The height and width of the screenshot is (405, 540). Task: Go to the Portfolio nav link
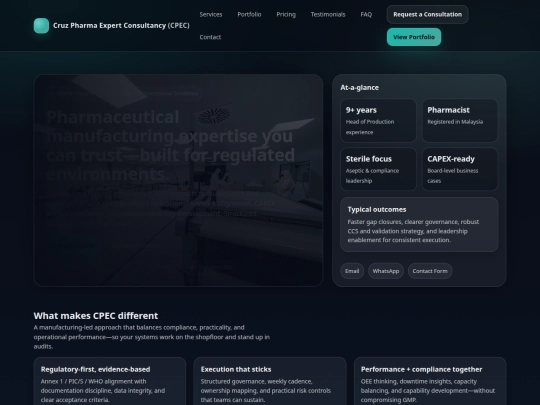point(249,14)
